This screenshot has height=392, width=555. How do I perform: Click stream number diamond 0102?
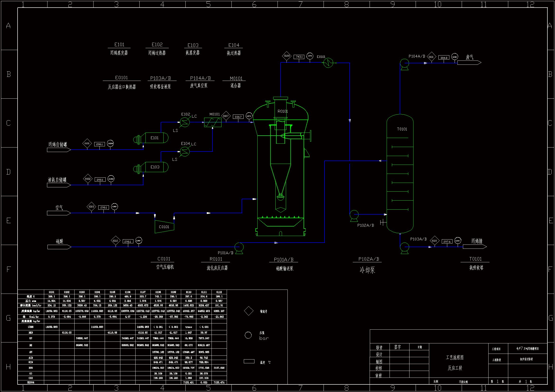tap(88, 179)
